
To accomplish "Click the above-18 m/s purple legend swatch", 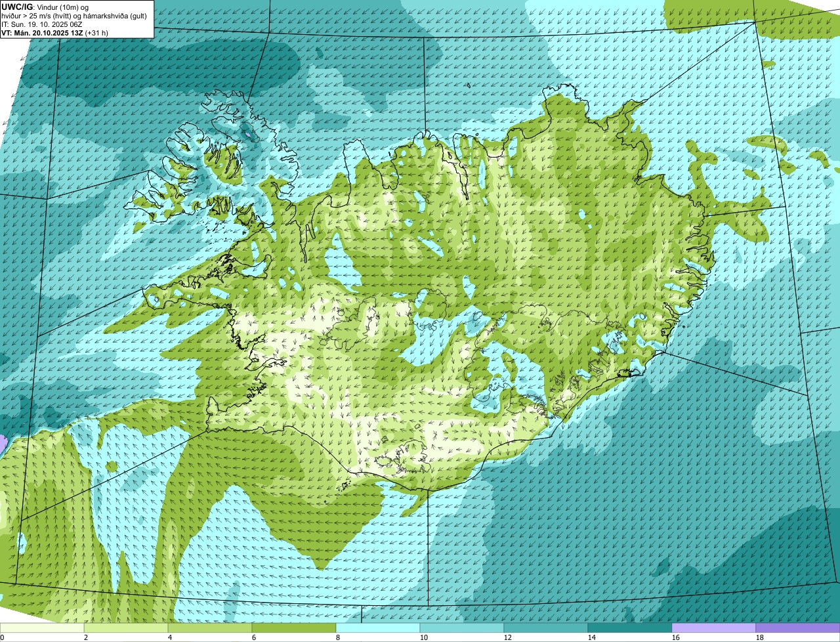I will click(x=798, y=628).
